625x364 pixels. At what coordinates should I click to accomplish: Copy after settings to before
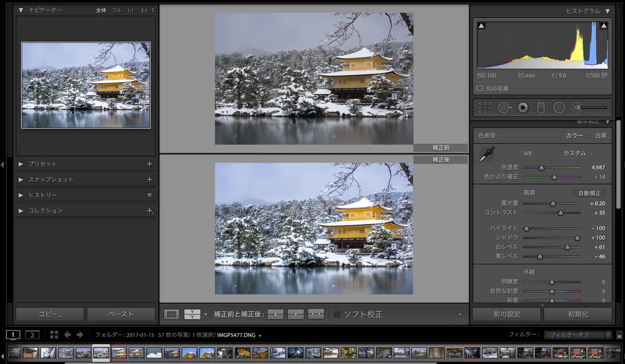(x=295, y=314)
